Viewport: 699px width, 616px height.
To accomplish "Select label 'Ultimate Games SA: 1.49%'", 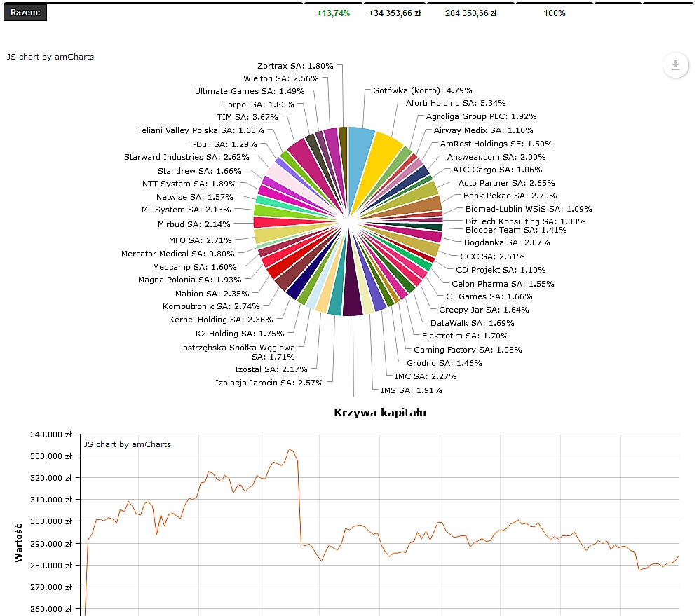I will (x=250, y=91).
